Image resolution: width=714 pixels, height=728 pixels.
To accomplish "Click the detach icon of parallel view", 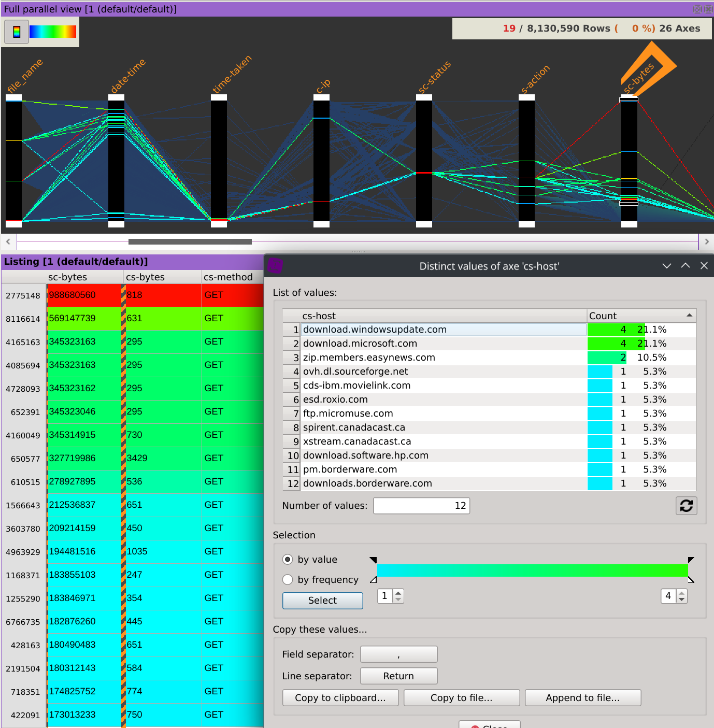I will coord(697,9).
